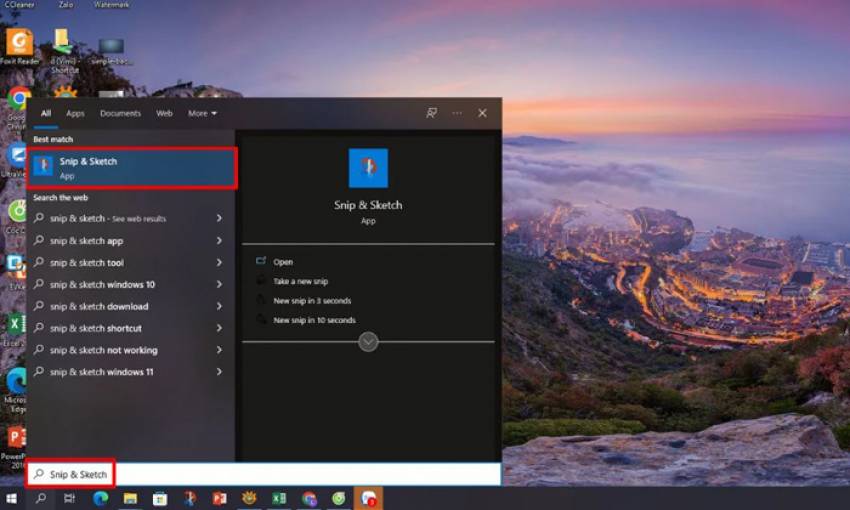
Task: Open Chrome from the taskbar
Action: tap(309, 498)
